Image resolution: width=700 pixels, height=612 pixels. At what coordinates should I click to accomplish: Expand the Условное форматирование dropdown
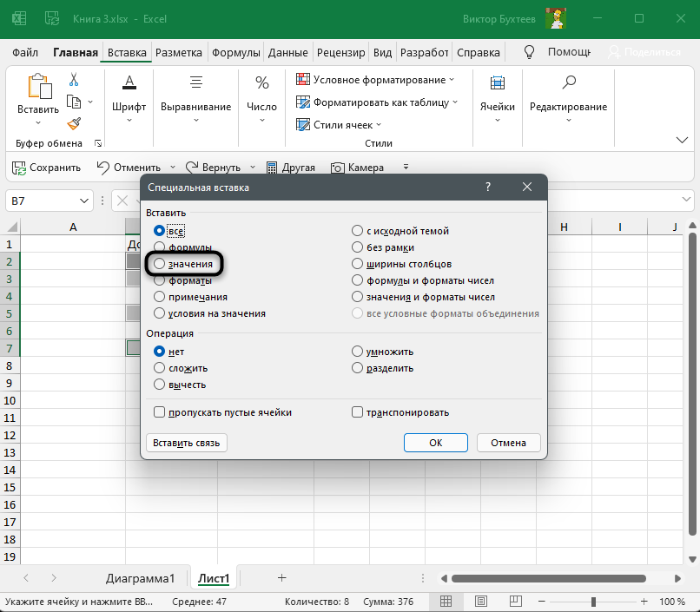click(x=452, y=80)
